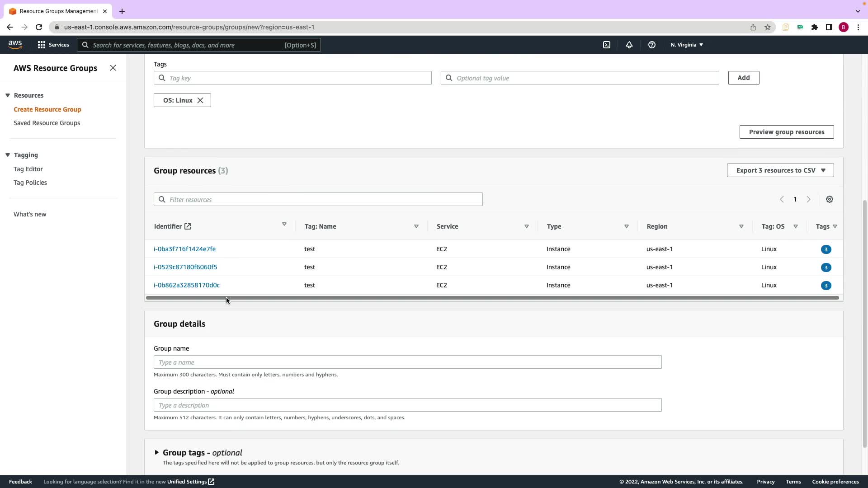Click the AWS logo home icon

[15, 45]
